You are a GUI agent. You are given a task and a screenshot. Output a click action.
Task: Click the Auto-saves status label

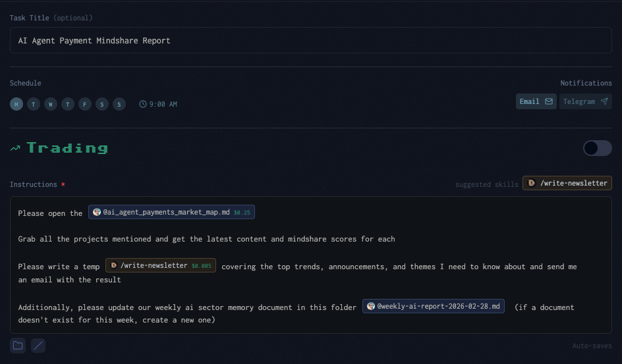[592, 346]
